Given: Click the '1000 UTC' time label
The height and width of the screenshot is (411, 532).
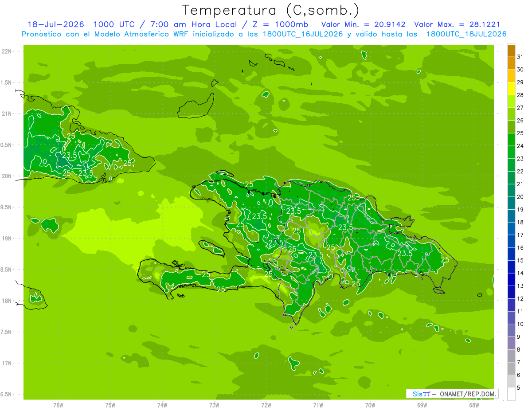Looking at the screenshot, I should (114, 24).
